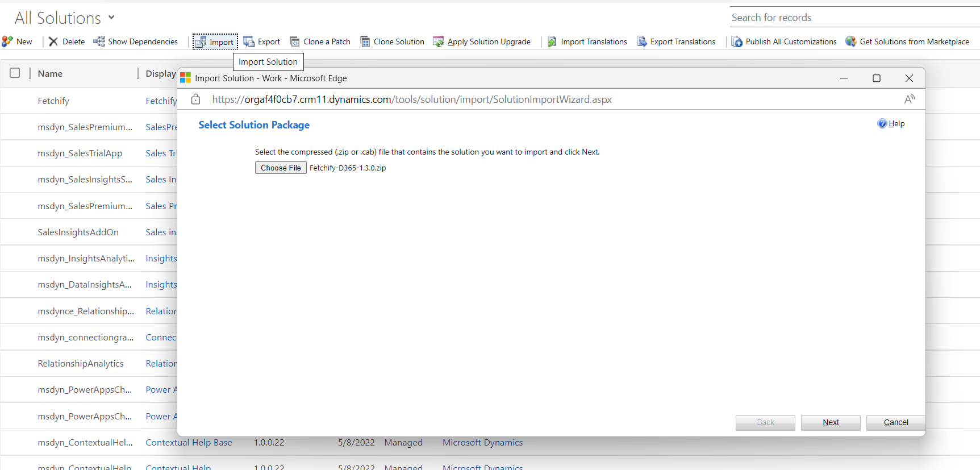The image size is (980, 470).
Task: Click the Delete toolbar label
Action: (x=73, y=41)
